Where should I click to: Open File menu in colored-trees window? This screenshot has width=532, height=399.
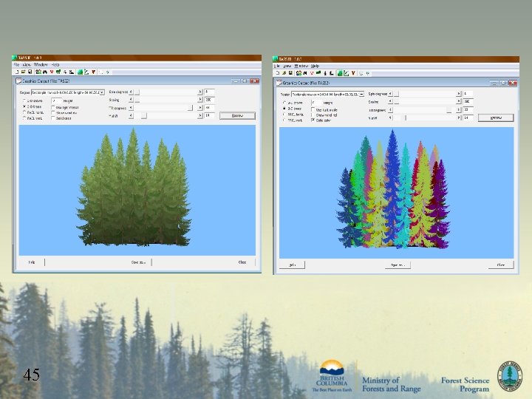pos(277,66)
